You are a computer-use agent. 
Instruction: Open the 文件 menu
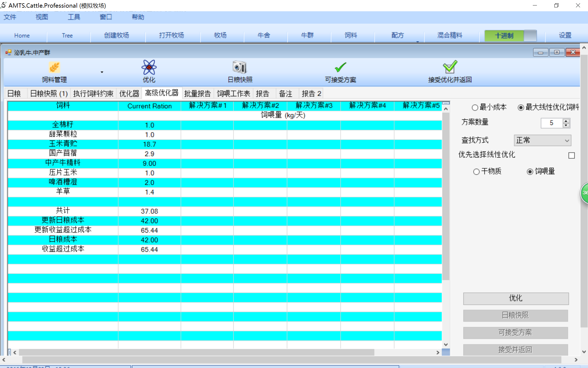tap(10, 17)
